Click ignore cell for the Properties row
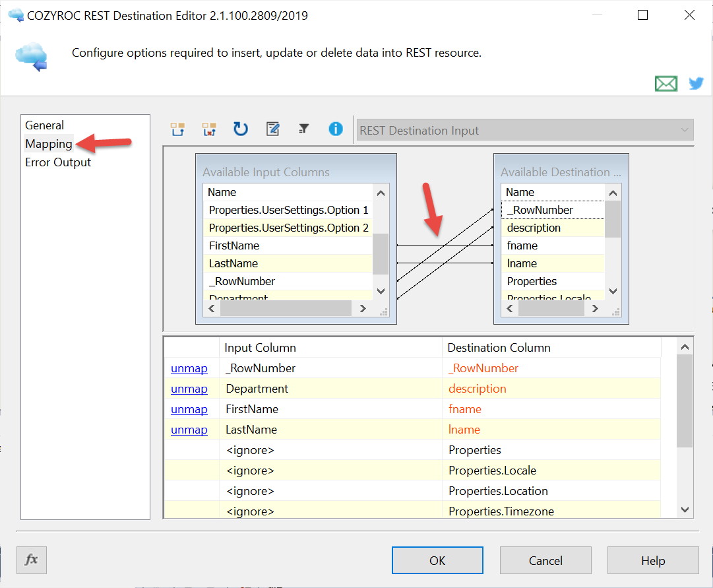This screenshot has width=713, height=588. (330, 449)
